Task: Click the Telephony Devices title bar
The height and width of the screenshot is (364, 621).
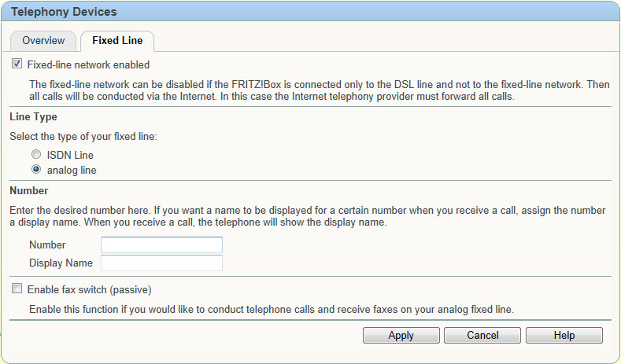Action: point(310,12)
